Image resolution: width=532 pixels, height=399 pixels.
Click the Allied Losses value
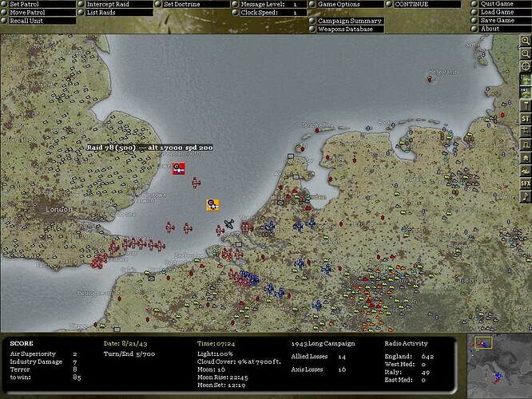(x=342, y=357)
